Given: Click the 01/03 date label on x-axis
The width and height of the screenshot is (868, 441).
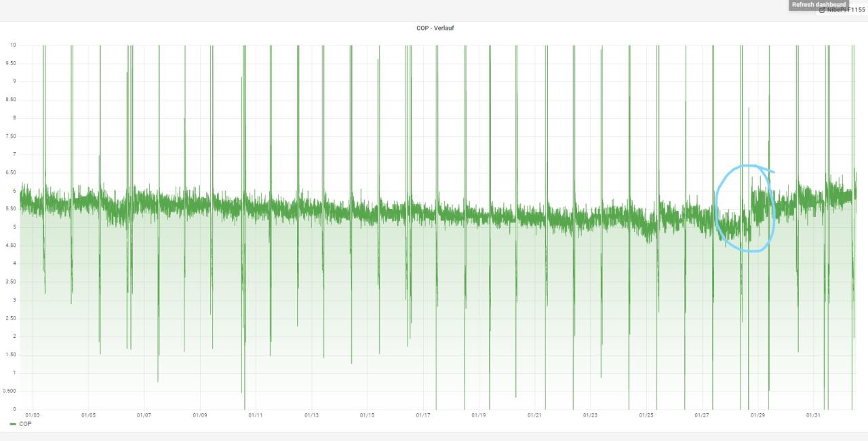Looking at the screenshot, I should point(32,415).
